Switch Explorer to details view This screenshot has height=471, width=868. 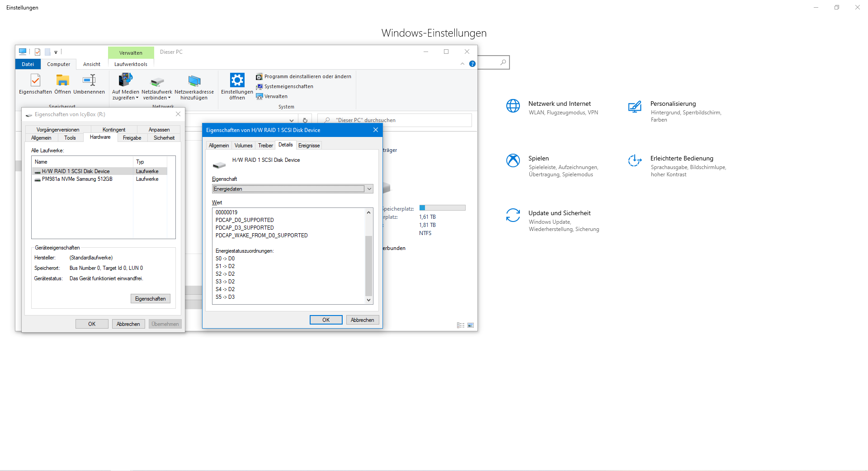coord(461,325)
